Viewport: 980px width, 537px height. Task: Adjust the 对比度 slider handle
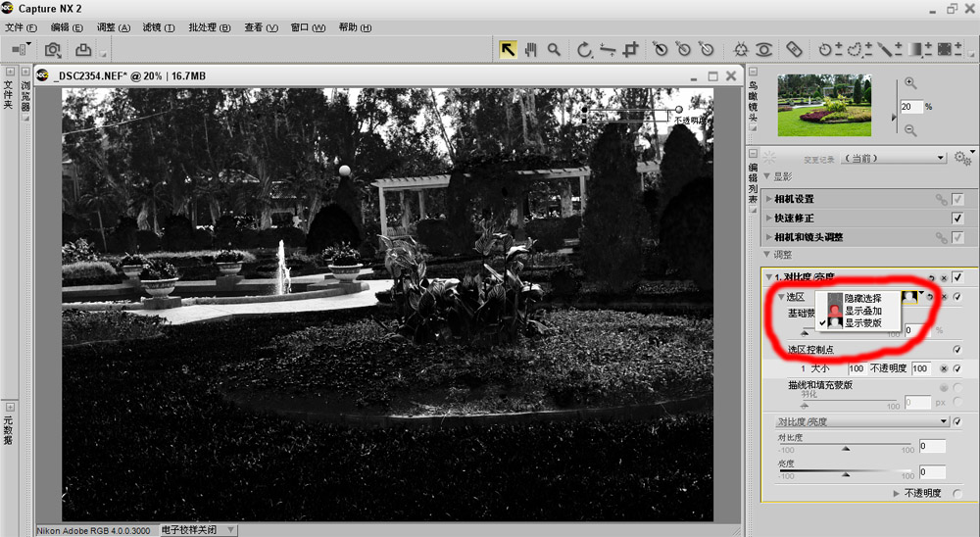(846, 448)
